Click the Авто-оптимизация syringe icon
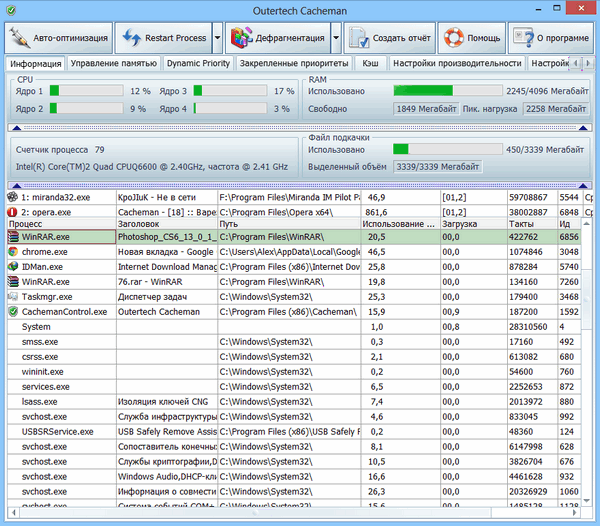 coord(21,39)
